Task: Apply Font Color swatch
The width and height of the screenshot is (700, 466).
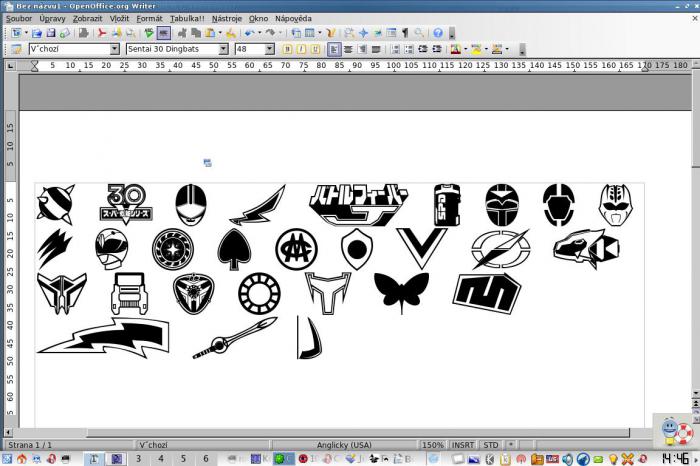Action: tap(455, 49)
